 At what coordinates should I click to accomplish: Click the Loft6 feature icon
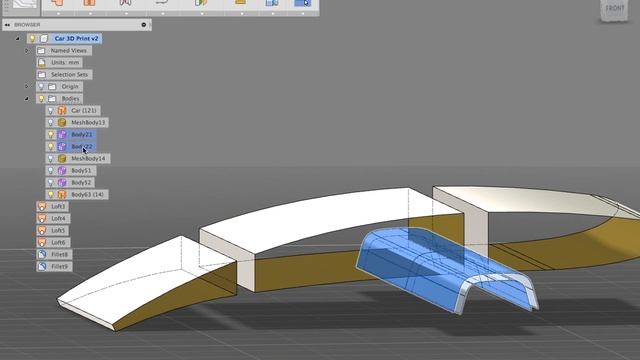tap(42, 242)
